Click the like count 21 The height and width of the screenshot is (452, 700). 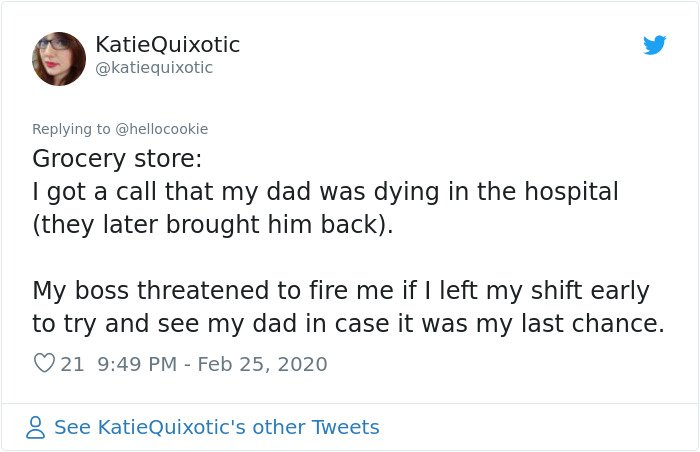[72, 364]
